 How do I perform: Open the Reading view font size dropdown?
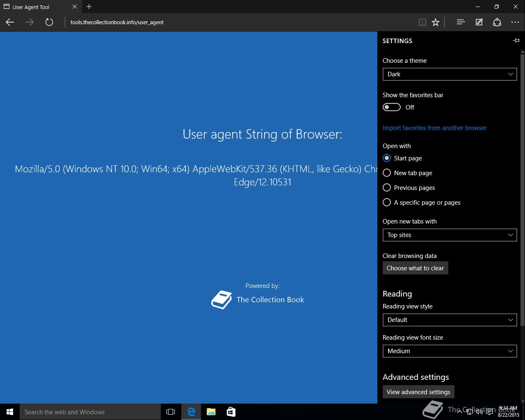450,351
